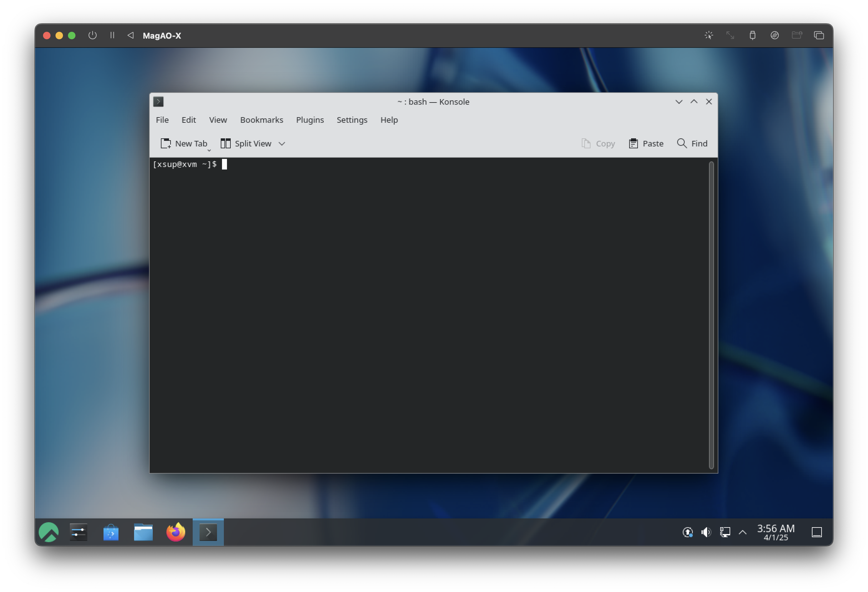
Task: Click the yellow minimize button of MagAO-X window
Action: (x=59, y=36)
